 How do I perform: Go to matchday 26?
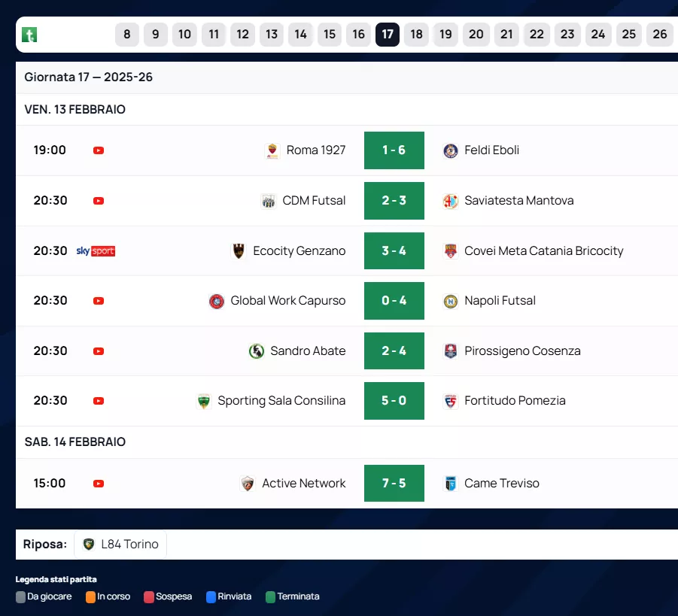659,35
